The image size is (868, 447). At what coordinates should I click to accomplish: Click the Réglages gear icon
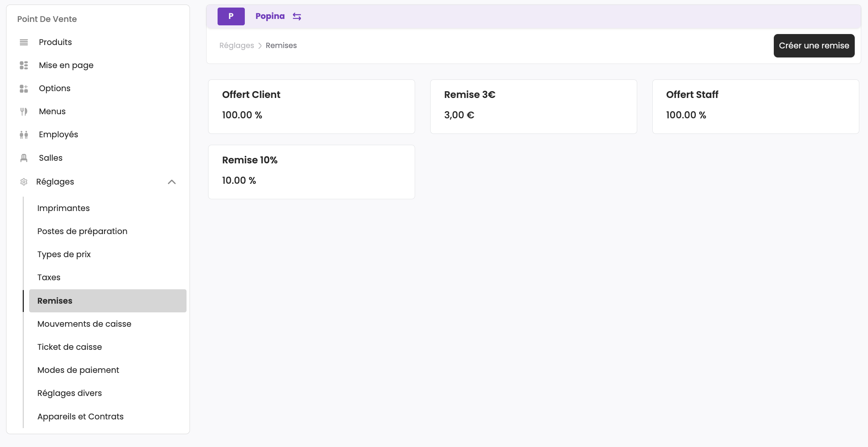pos(24,182)
